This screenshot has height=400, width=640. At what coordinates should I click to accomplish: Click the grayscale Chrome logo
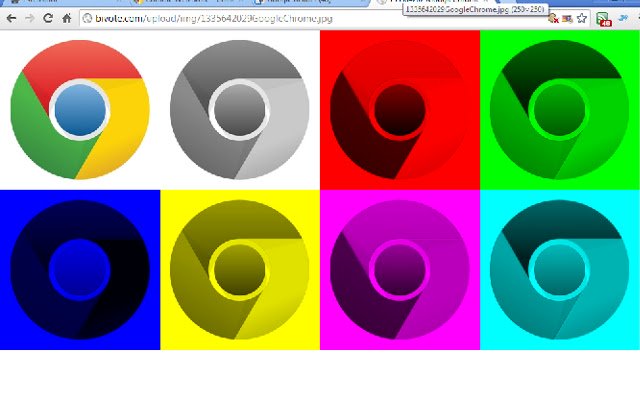click(x=240, y=109)
